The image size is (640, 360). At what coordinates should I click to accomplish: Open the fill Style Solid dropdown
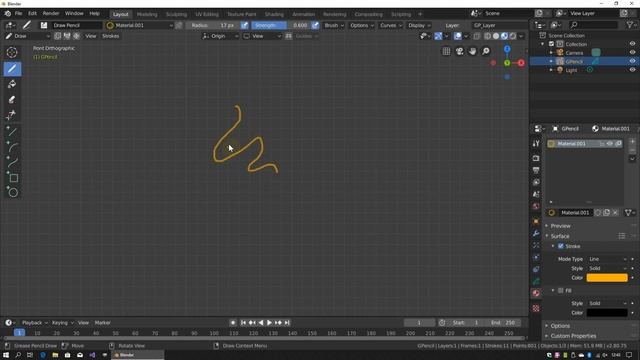tap(607, 303)
